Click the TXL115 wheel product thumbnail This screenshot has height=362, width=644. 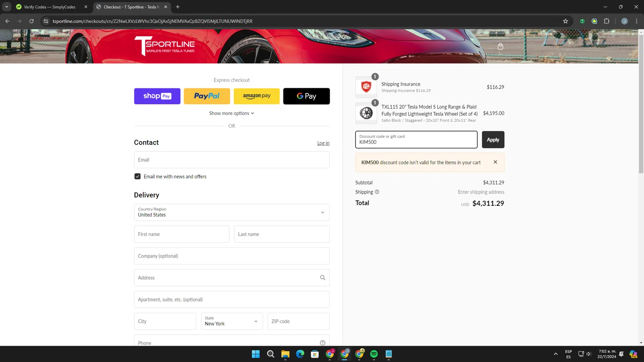click(x=366, y=113)
